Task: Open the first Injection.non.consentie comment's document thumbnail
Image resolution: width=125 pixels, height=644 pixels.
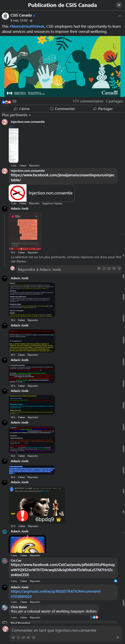Action: click(14, 144)
